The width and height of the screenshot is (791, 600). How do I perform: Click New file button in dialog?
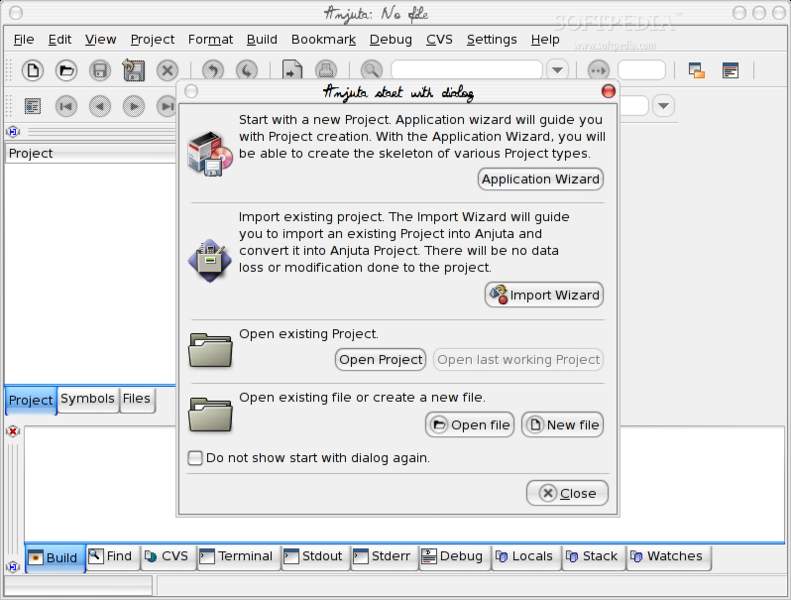[562, 425]
